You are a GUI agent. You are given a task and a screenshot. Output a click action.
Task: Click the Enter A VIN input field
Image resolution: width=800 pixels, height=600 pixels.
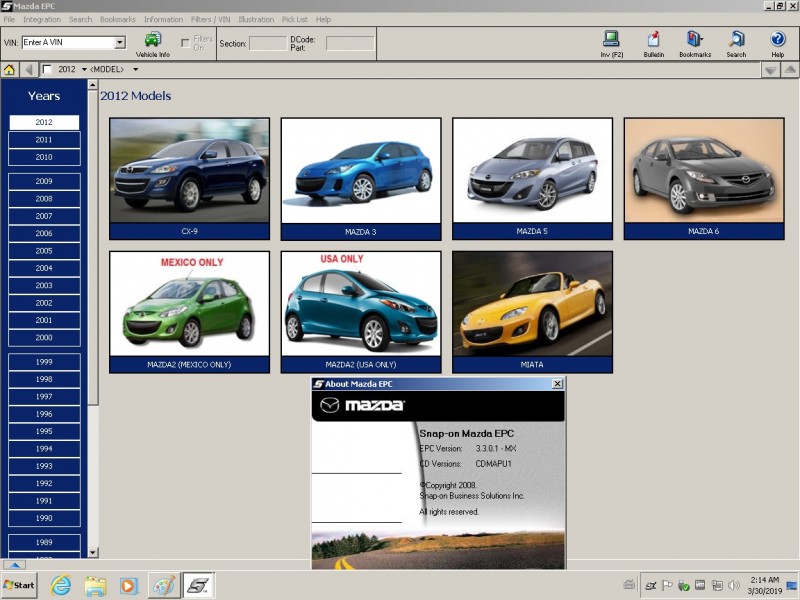(68, 42)
